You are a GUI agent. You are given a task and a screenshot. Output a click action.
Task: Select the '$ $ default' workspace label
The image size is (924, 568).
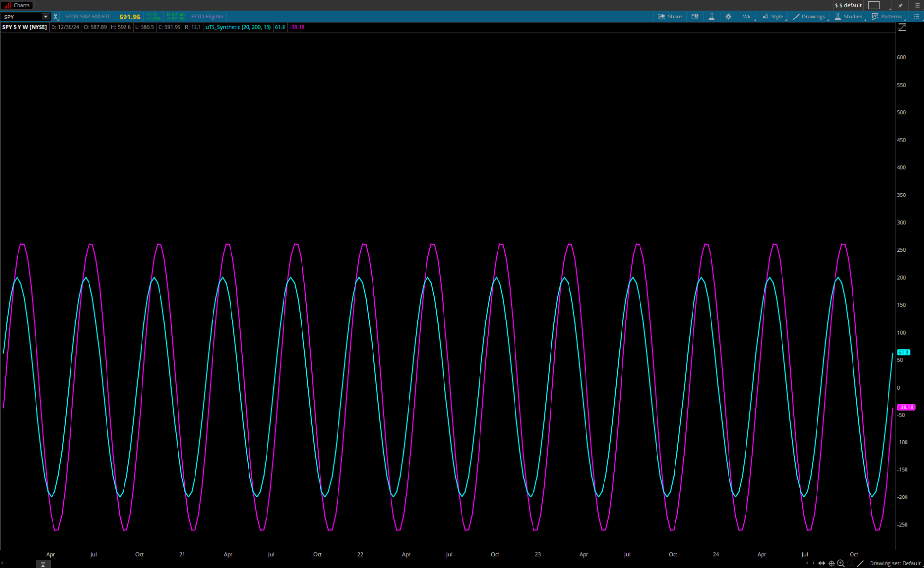pyautogui.click(x=848, y=5)
